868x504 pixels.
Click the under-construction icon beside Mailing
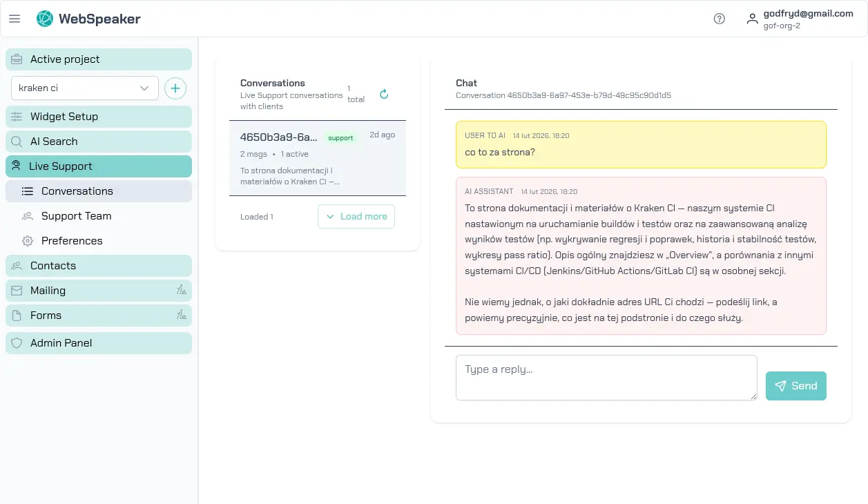tap(181, 291)
